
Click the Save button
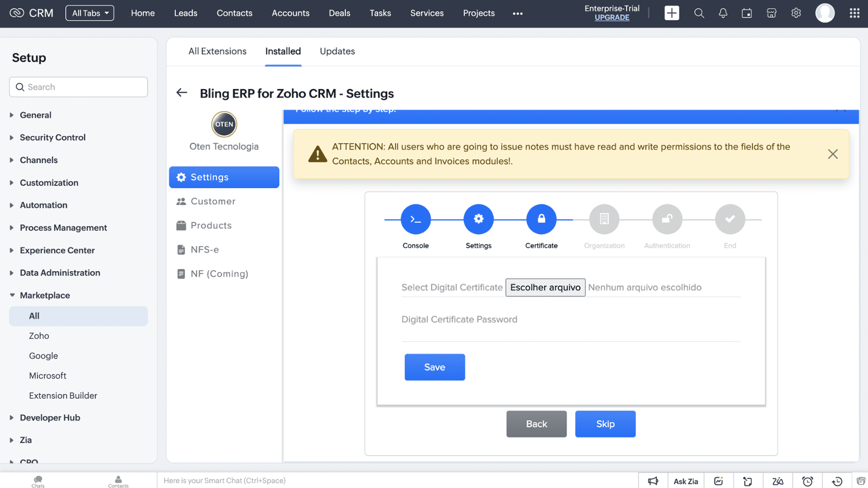coord(435,367)
